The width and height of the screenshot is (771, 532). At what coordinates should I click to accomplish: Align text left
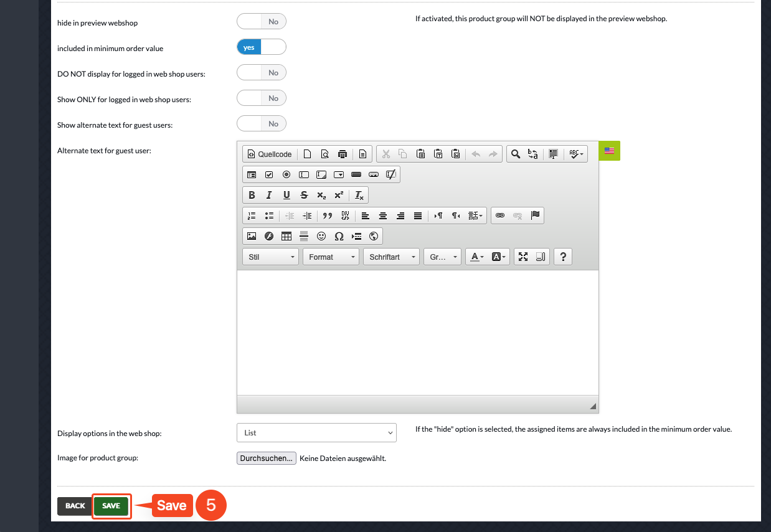point(366,216)
